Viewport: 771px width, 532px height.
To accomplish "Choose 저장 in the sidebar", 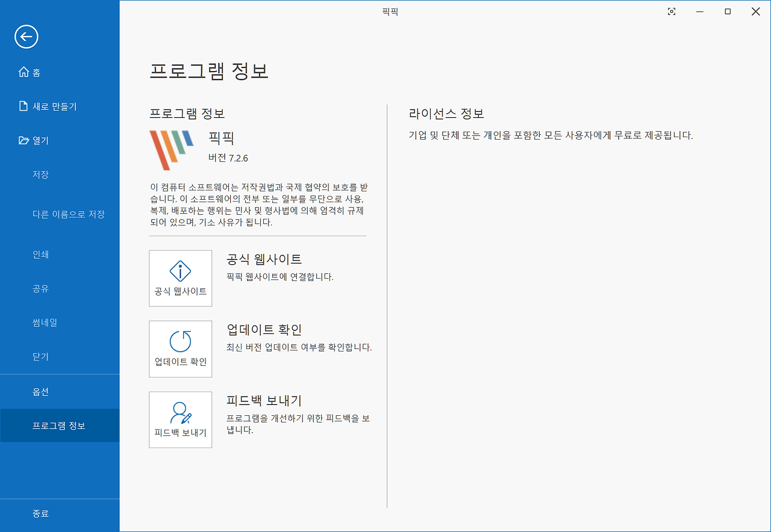I will point(60,175).
